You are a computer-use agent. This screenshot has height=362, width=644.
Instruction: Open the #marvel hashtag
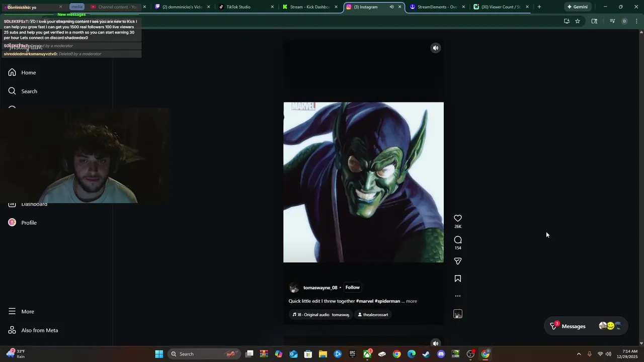point(365,301)
